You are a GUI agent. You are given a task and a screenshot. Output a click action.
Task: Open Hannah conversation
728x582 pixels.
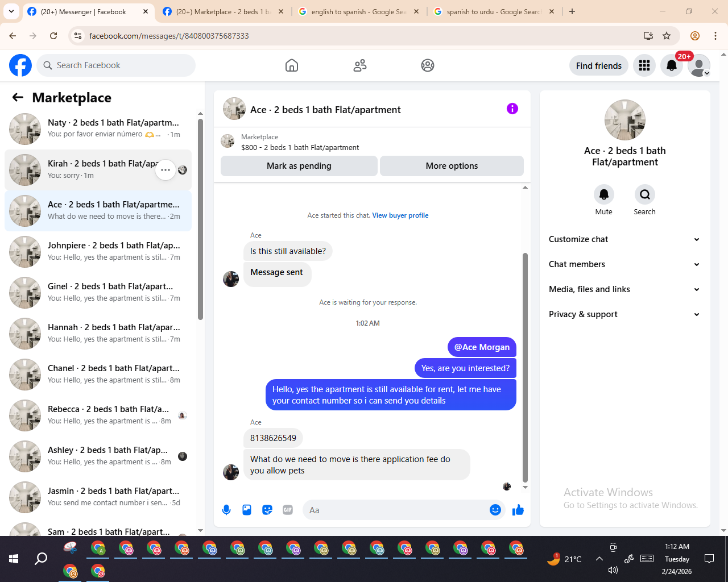pyautogui.click(x=98, y=334)
